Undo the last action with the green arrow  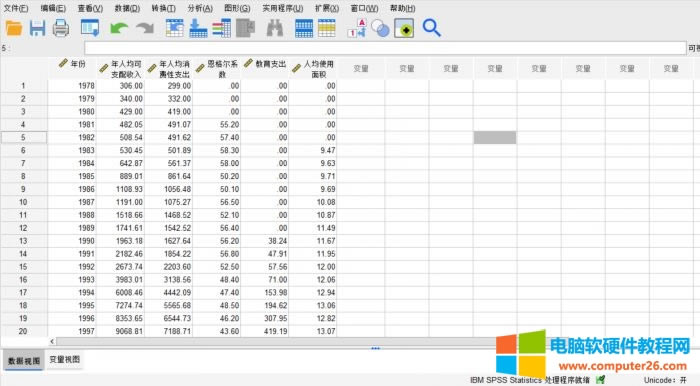119,29
